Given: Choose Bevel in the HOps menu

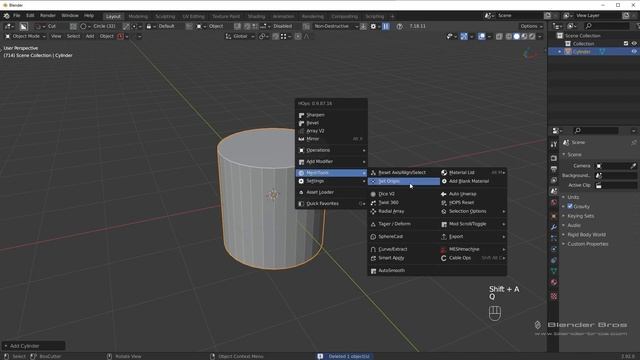Looking at the screenshot, I should [x=331, y=123].
